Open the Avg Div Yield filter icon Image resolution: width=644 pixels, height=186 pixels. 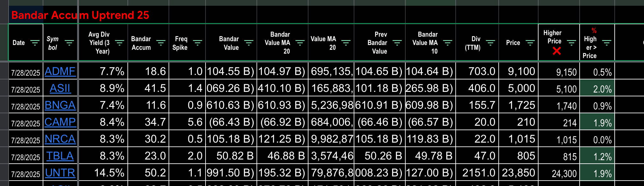[119, 43]
